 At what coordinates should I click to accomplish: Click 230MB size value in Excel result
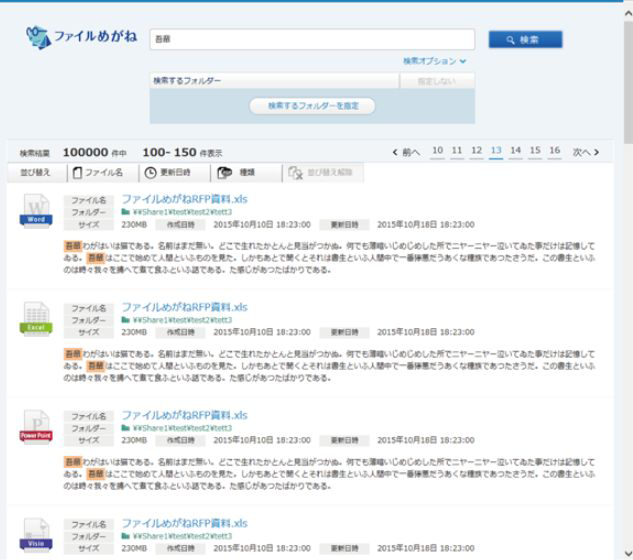[x=134, y=332]
